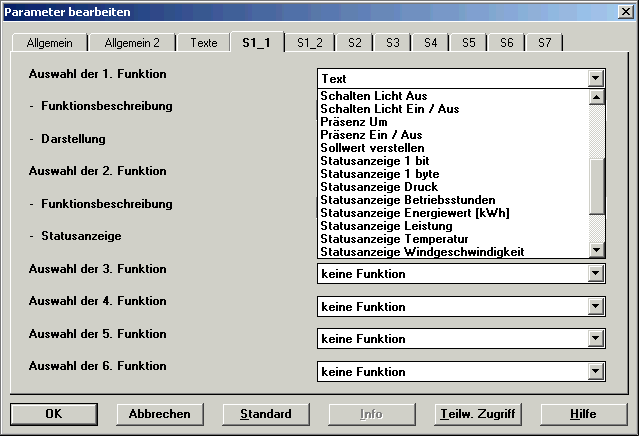Switch to the S1_2 tab
The image size is (639, 436).
coord(309,43)
